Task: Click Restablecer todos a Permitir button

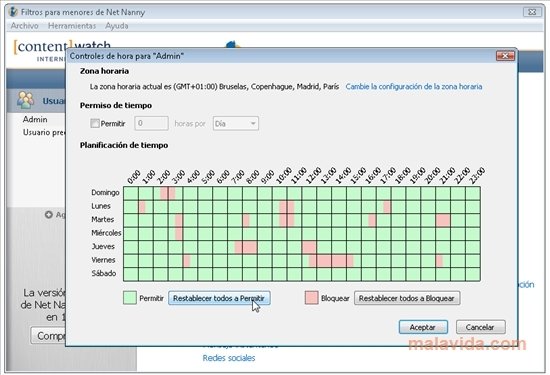Action: click(x=219, y=298)
